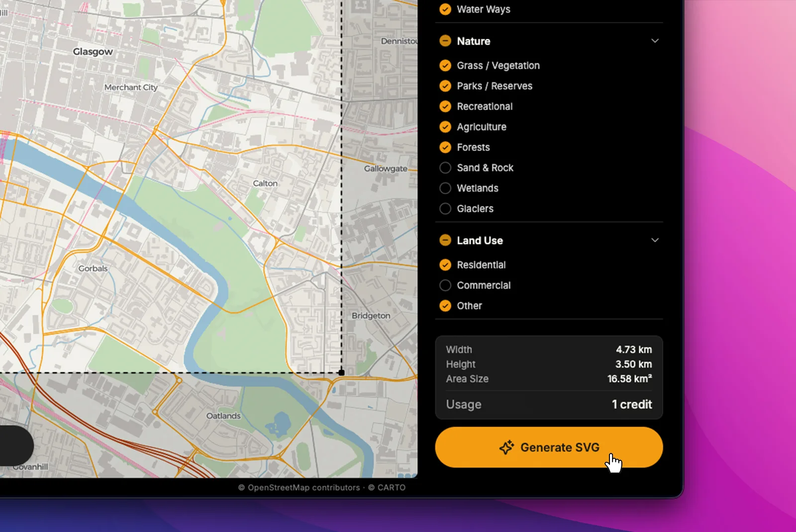Click the 4.73 km width value
Image resolution: width=796 pixels, height=532 pixels.
click(634, 350)
